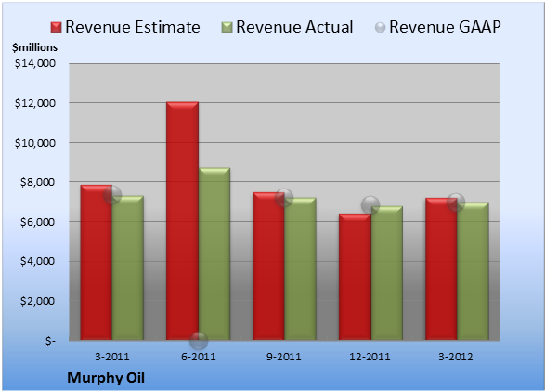Select the green actual bar for 6-2011
This screenshot has width=546, height=392.
(x=214, y=254)
